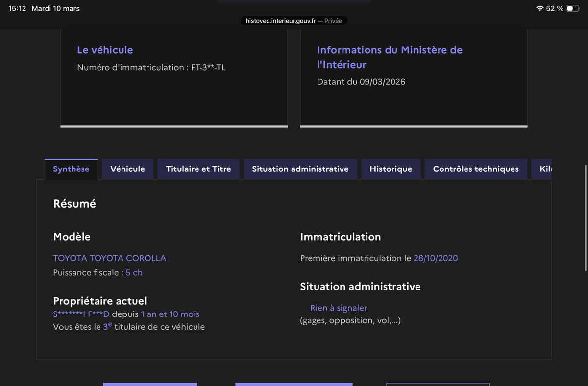Tap the 'Mardi 10 mars' date

[x=56, y=9]
